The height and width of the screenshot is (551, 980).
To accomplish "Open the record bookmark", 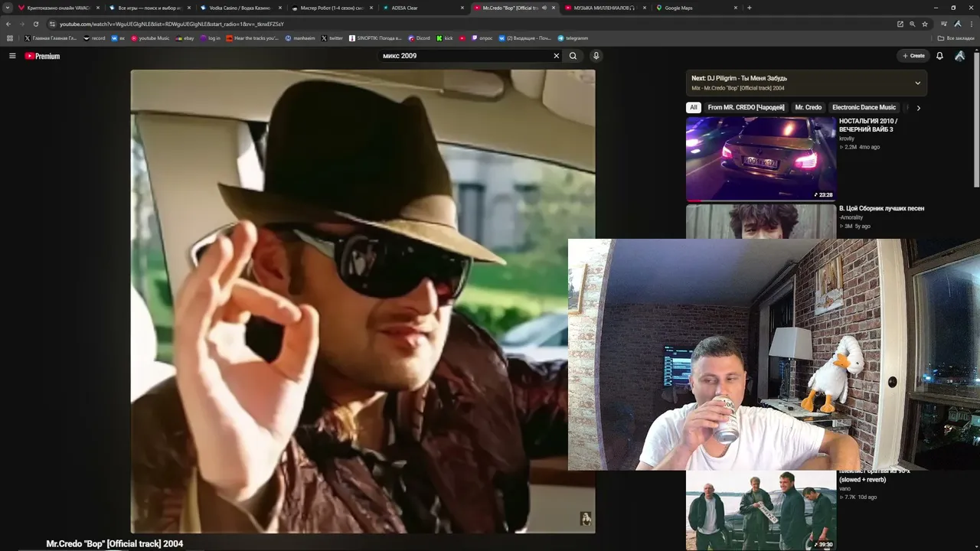I will (94, 38).
